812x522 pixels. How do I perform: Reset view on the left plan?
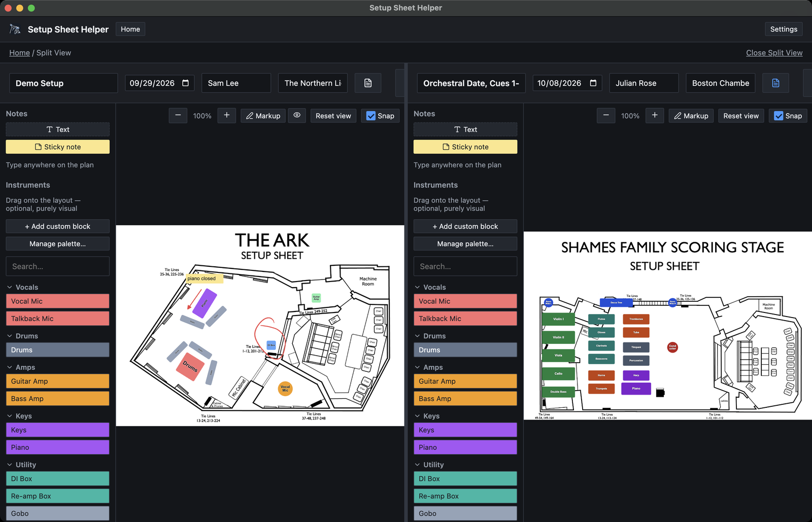(x=333, y=116)
